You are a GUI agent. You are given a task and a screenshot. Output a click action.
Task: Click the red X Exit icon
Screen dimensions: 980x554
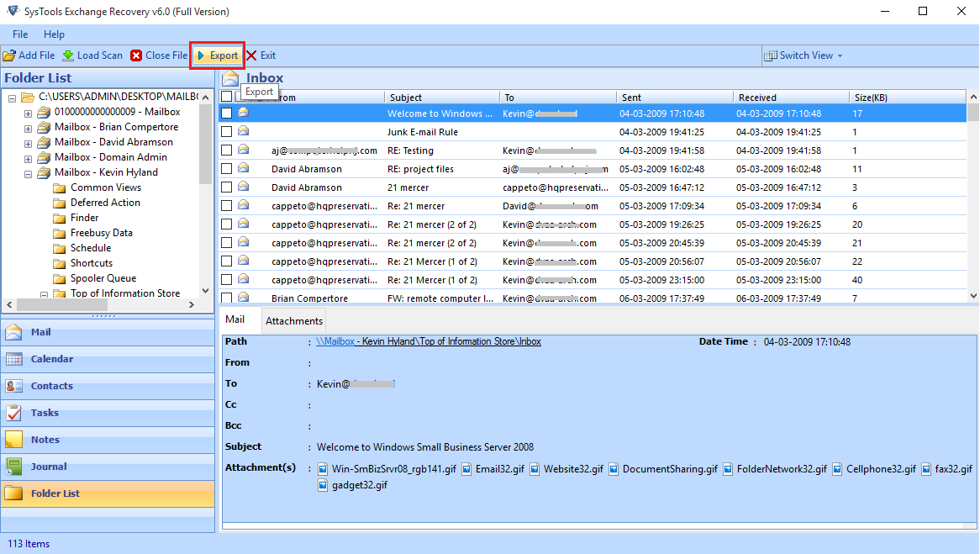(251, 55)
